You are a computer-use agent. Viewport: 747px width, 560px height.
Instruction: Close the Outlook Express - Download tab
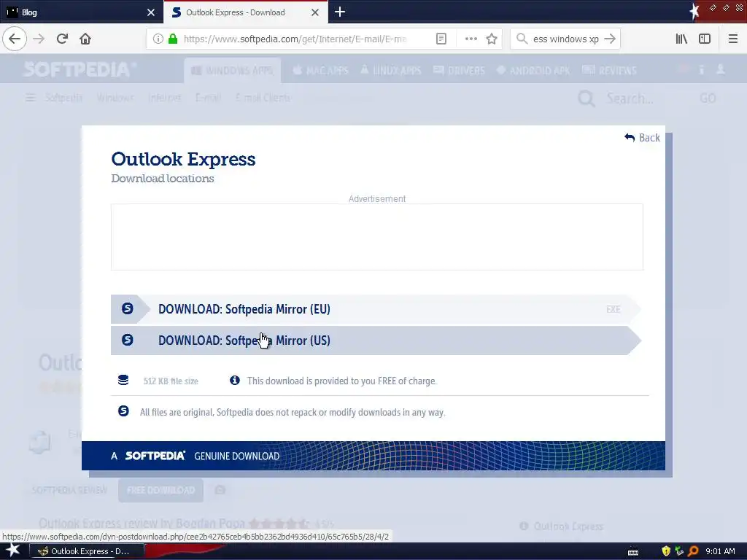(315, 12)
